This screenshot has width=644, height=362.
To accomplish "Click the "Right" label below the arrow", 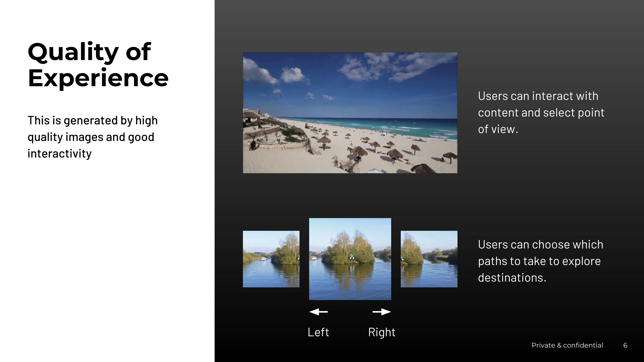I will pos(382,332).
